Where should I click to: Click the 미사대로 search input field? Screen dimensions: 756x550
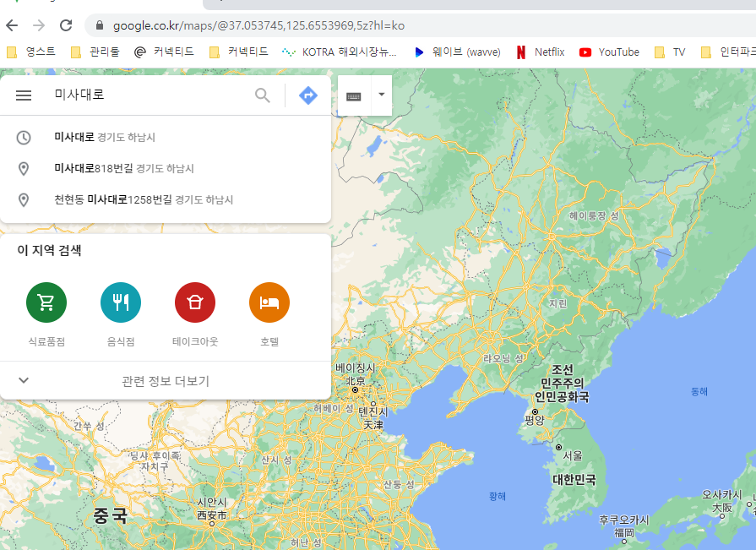tap(148, 95)
